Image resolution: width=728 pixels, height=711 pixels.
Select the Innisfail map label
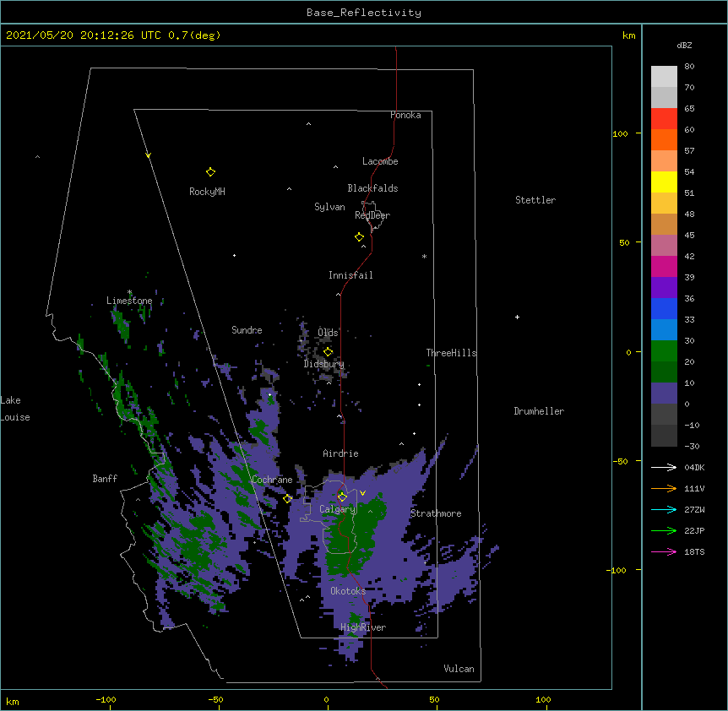click(350, 275)
